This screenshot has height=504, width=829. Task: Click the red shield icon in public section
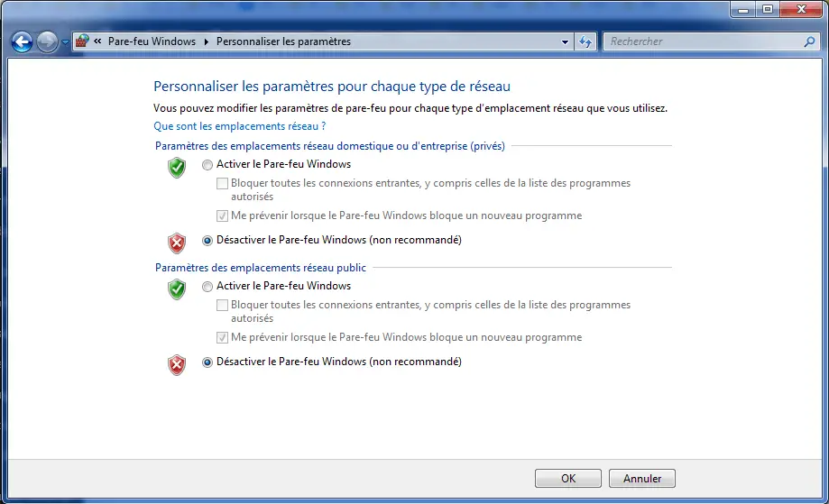pos(177,364)
